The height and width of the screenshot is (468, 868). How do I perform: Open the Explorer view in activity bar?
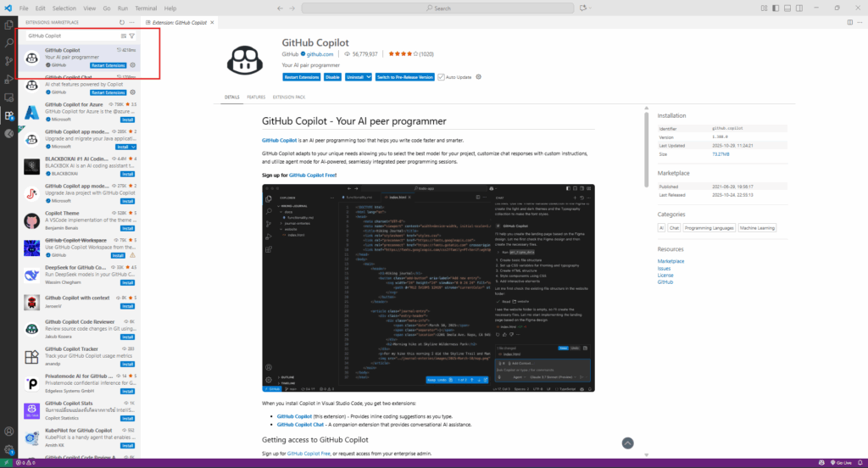[x=8, y=25]
